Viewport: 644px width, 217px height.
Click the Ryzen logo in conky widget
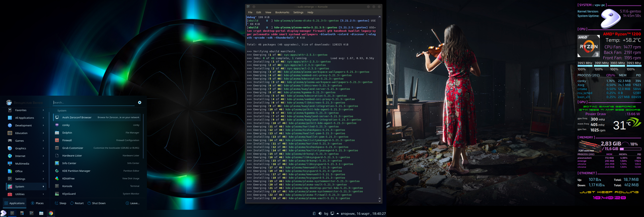tap(588, 46)
